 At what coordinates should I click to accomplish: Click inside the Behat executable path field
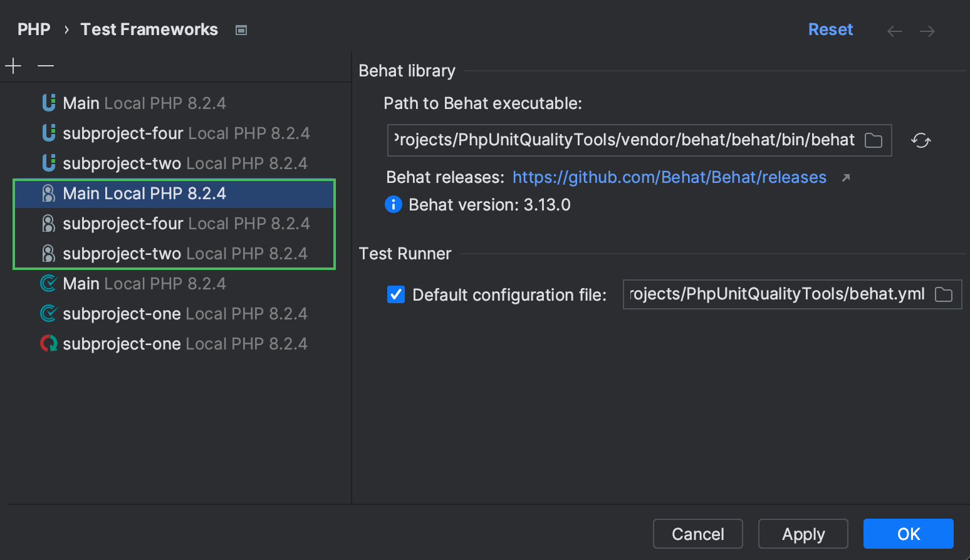[x=627, y=140]
